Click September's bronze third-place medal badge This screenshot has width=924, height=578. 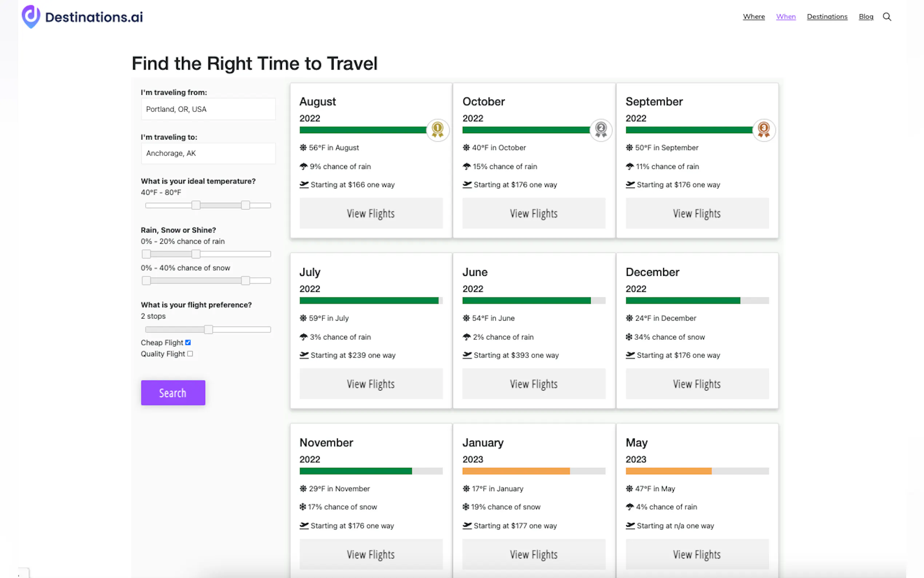pyautogui.click(x=763, y=130)
